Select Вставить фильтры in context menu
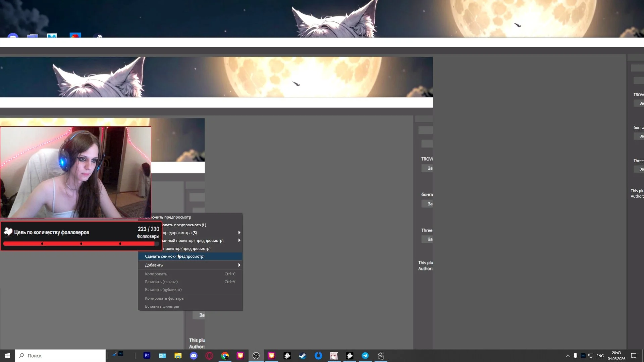The image size is (644, 362). (x=190, y=306)
